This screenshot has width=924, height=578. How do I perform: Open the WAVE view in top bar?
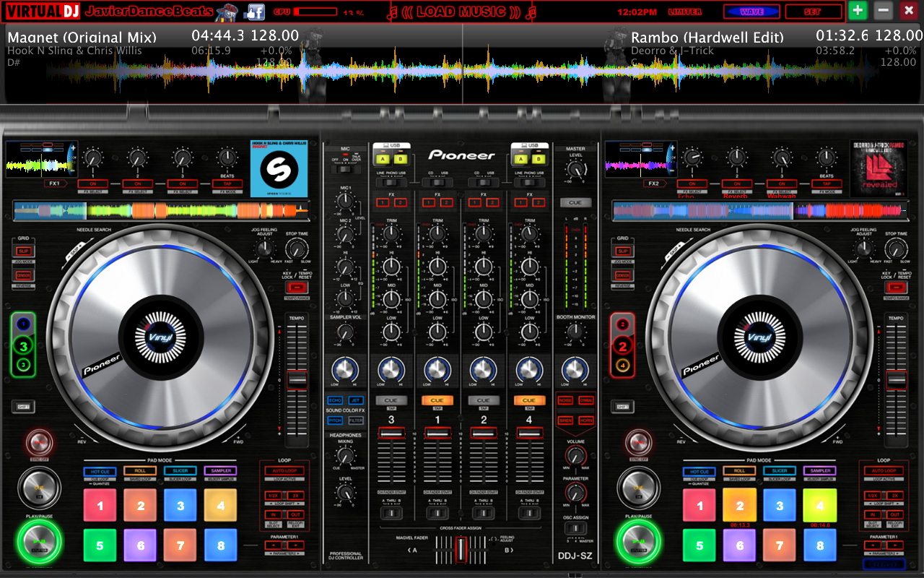click(753, 12)
